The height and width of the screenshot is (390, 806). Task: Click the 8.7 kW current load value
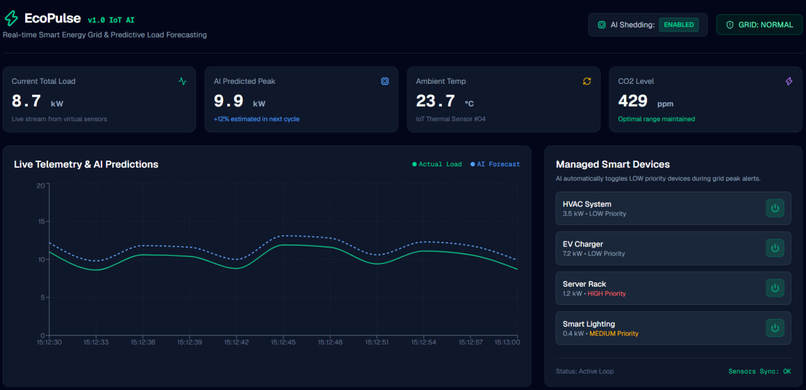pyautogui.click(x=37, y=102)
